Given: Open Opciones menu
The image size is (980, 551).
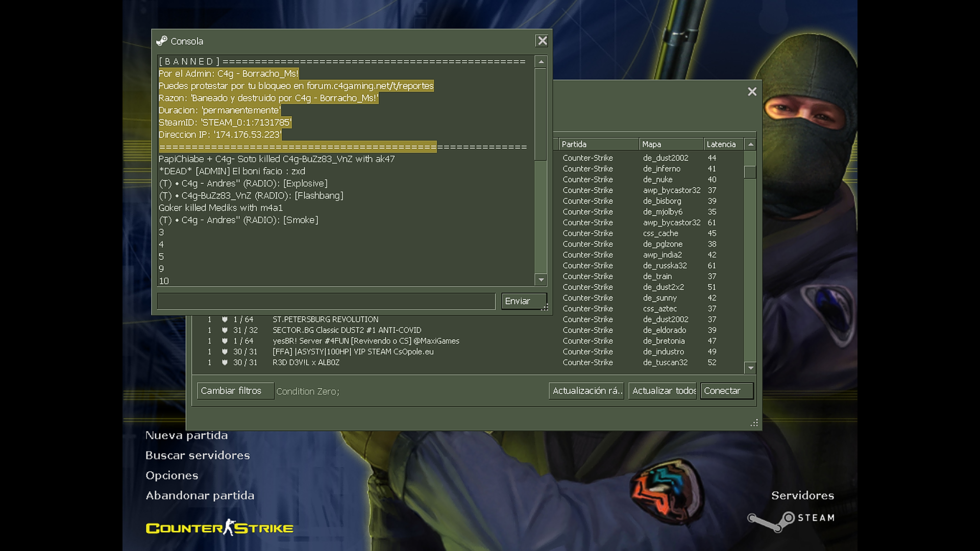Looking at the screenshot, I should click(x=172, y=475).
